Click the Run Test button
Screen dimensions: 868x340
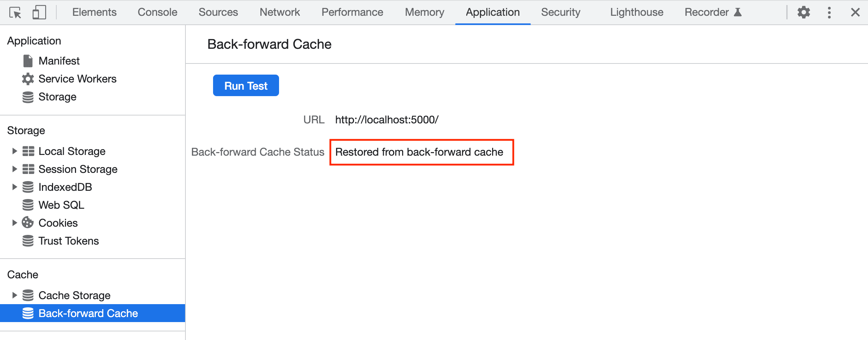coord(246,85)
